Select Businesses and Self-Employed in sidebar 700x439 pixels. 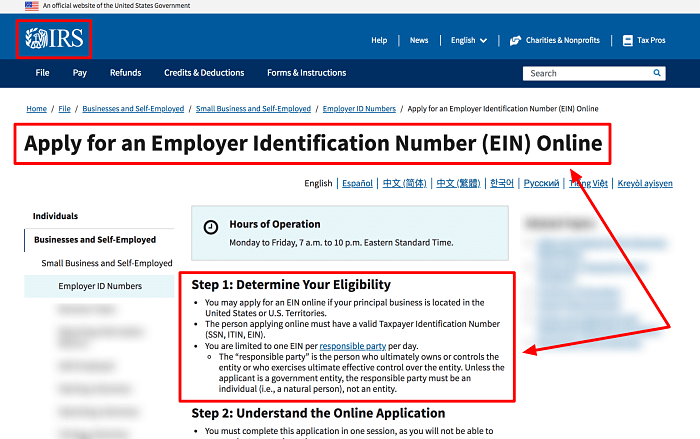point(95,240)
